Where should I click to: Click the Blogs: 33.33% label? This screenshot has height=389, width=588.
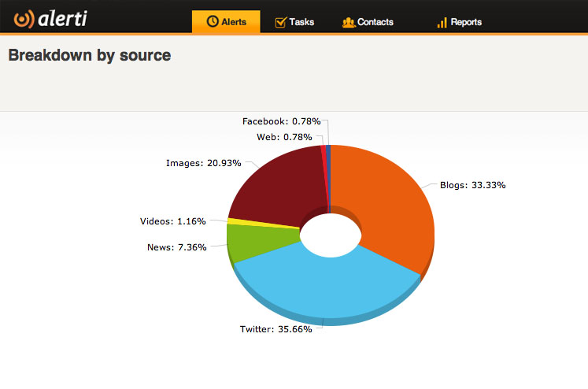point(471,186)
